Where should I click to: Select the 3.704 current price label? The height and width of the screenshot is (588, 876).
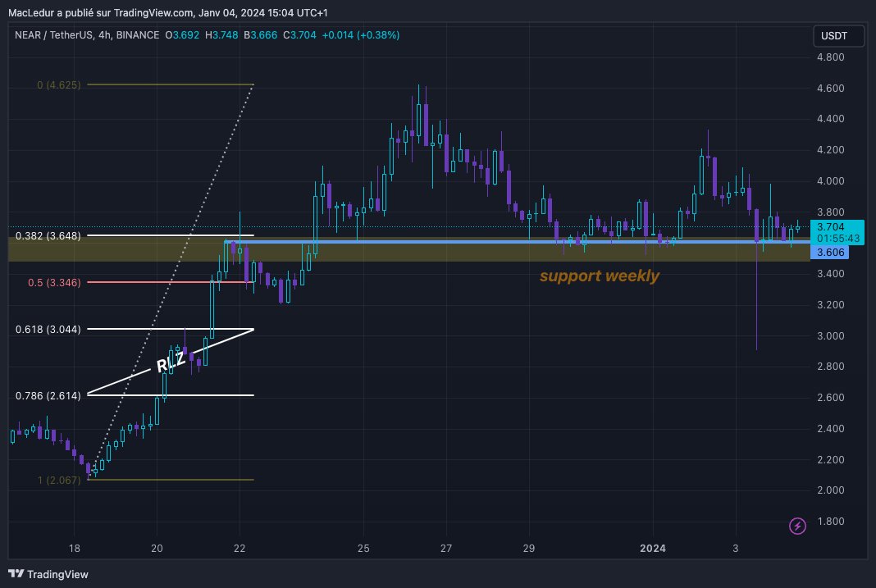click(x=831, y=226)
